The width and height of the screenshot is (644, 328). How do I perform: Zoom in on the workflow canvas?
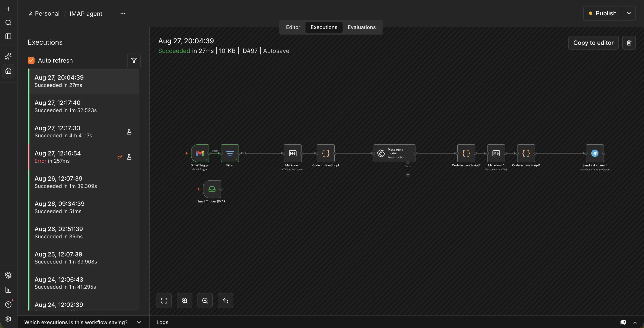(184, 300)
